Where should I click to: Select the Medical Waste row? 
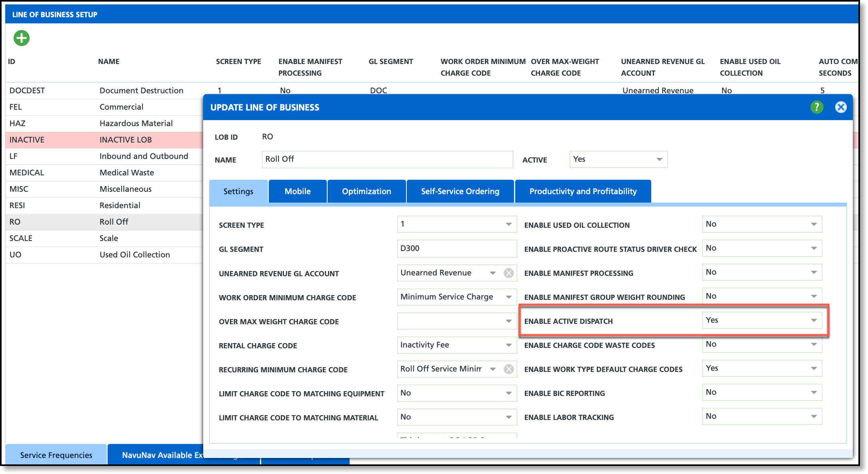coord(126,173)
